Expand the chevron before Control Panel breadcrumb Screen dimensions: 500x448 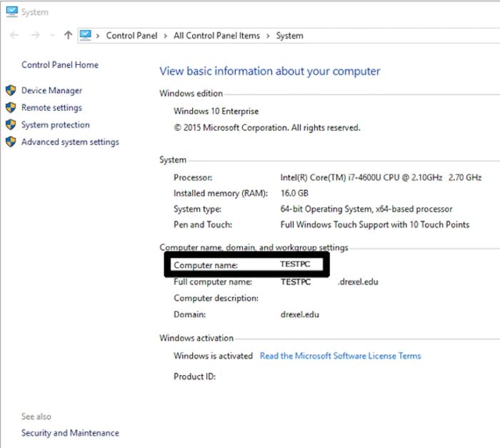[99, 36]
